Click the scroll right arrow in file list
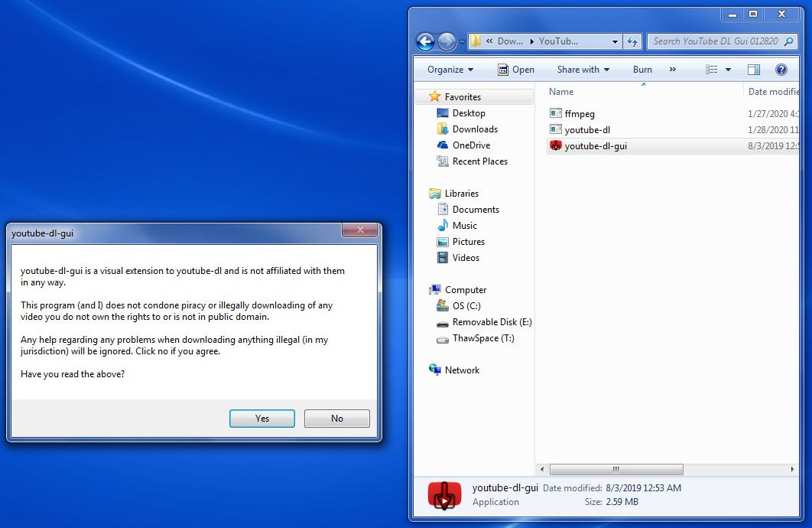This screenshot has width=812, height=528. point(792,469)
